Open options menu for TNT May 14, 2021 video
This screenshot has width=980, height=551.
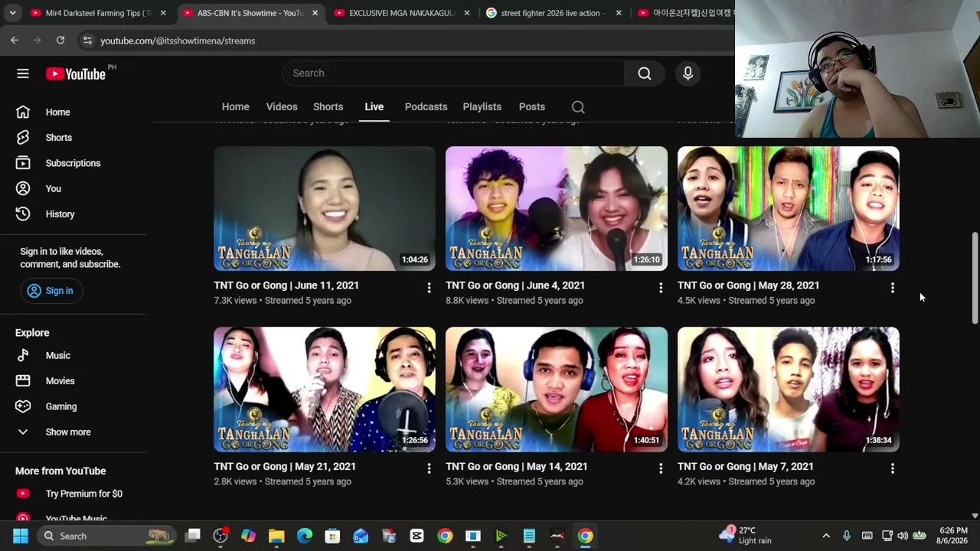[x=661, y=468]
